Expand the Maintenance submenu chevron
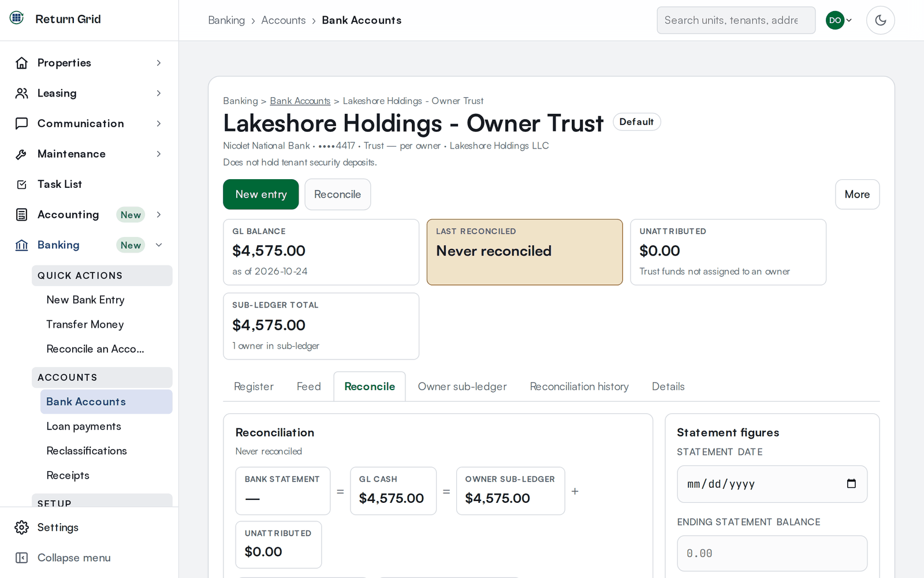The height and width of the screenshot is (578, 924). (159, 154)
